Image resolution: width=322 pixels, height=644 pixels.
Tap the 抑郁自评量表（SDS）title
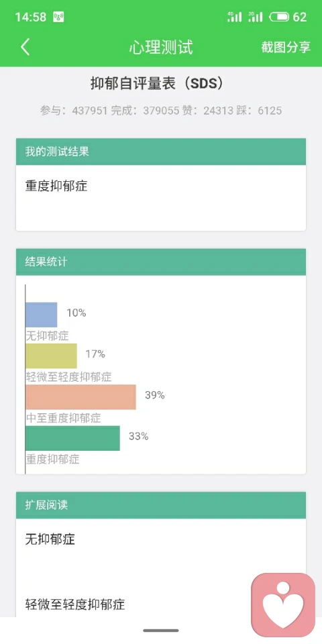pyautogui.click(x=158, y=83)
